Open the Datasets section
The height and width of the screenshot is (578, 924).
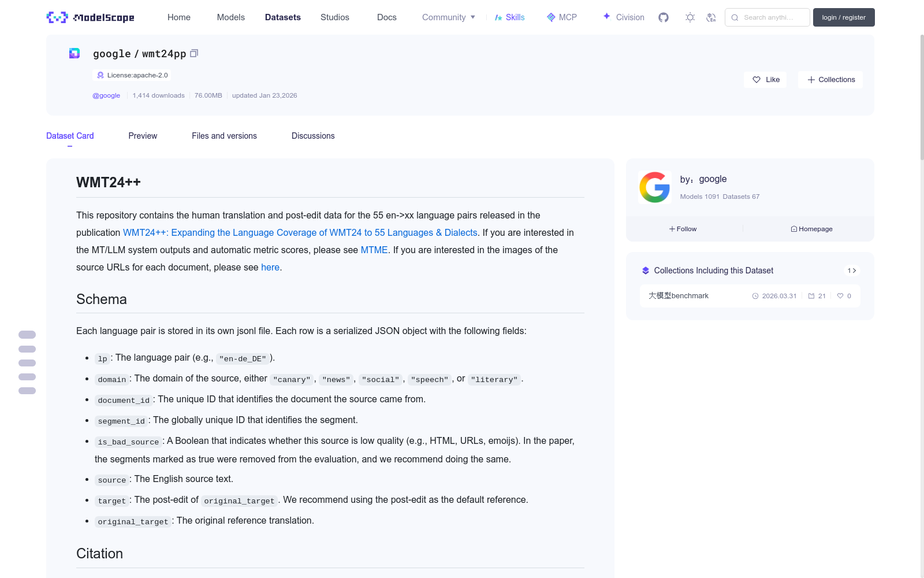pyautogui.click(x=283, y=17)
